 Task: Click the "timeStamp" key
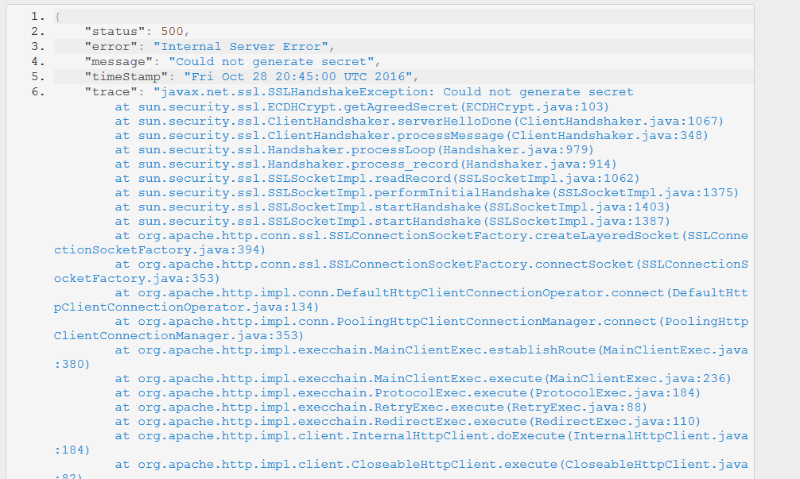point(127,77)
